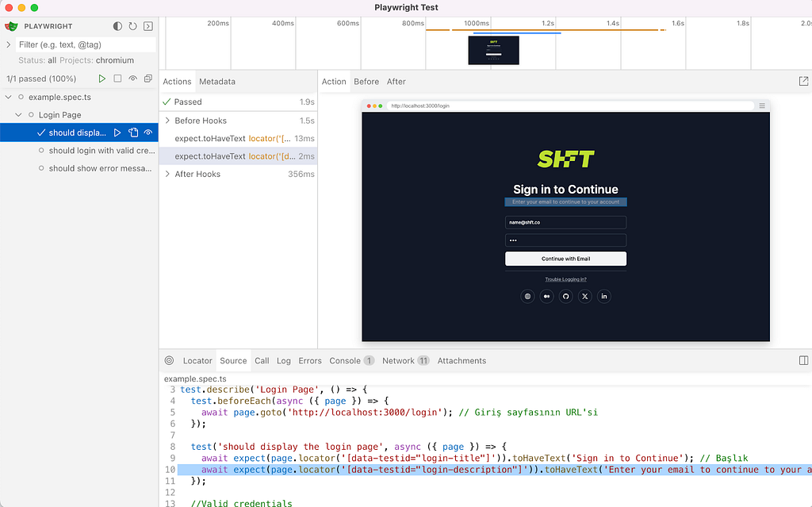Viewport: 812px width, 507px height.
Task: Open the Locator tab
Action: coord(197,361)
